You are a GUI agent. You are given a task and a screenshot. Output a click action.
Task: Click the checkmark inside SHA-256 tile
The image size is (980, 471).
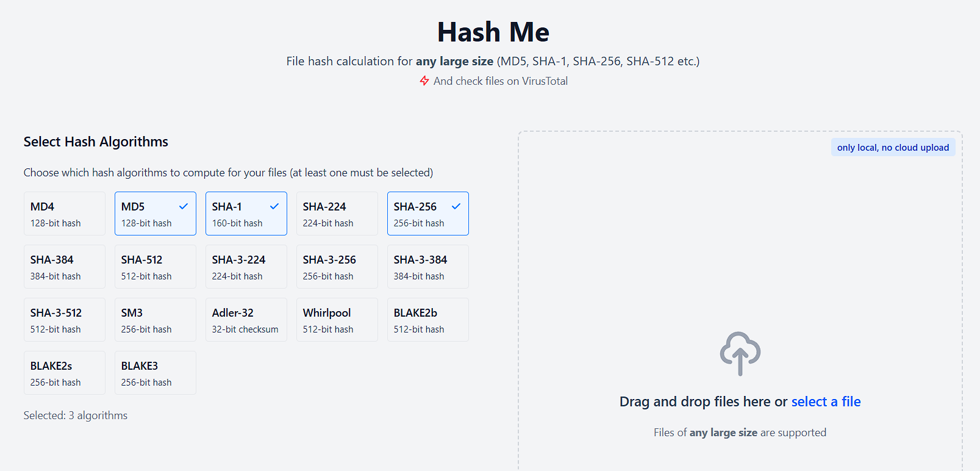tap(456, 206)
